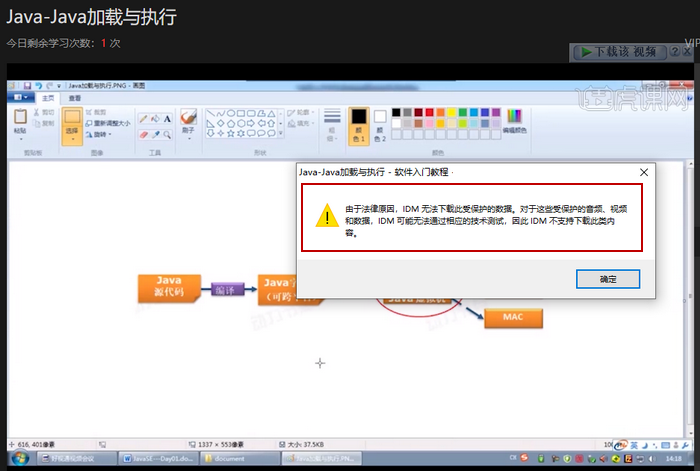
Task: Select the Text tool A
Action: [167, 119]
